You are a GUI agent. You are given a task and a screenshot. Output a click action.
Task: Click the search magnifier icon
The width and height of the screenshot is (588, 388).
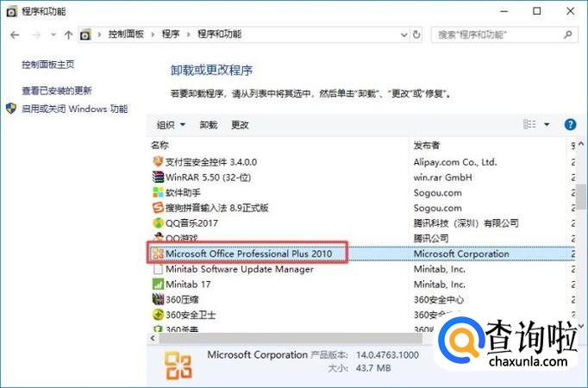coord(568,34)
